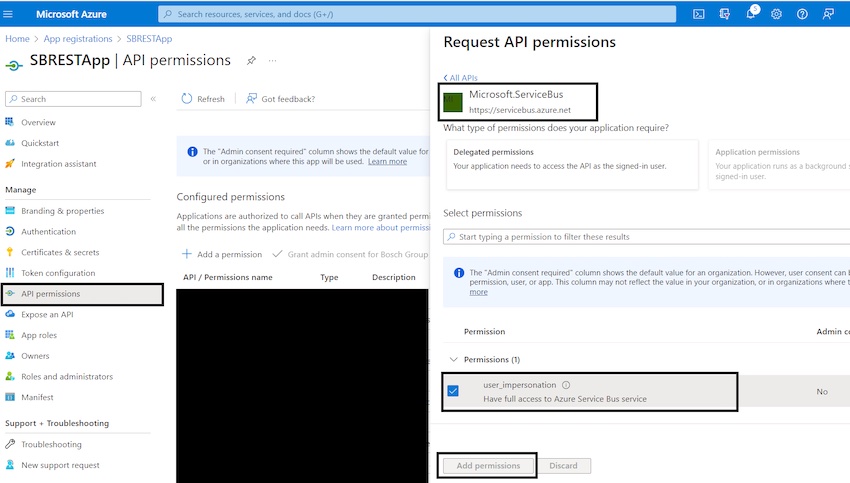Click Grant admin consent for Bosch Group
This screenshot has height=483, width=850.
click(350, 254)
